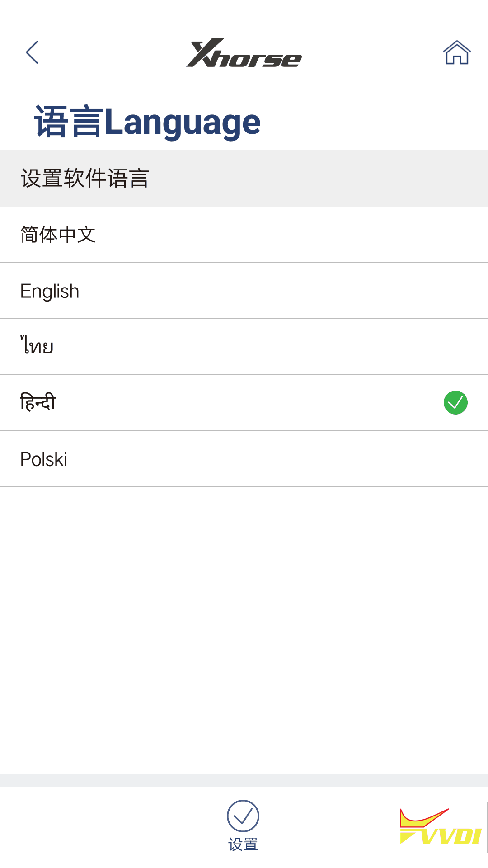488x868 pixels.
Task: Click the empty left side of bottom toolbar
Action: (x=90, y=827)
